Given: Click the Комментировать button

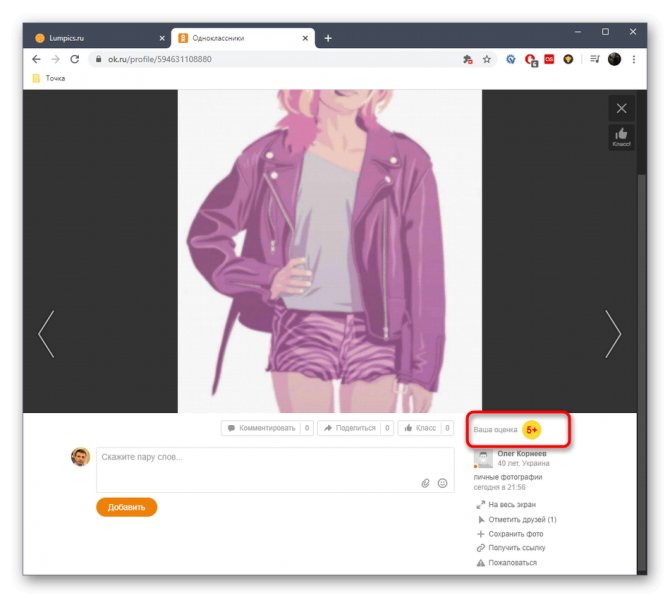Looking at the screenshot, I should point(267,428).
